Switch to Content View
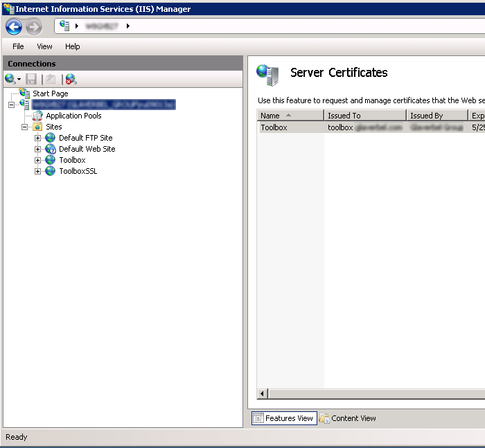 (x=348, y=418)
